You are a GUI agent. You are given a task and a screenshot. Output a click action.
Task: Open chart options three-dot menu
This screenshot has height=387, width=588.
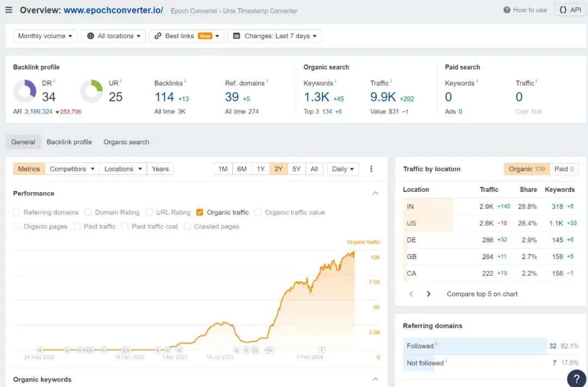pos(371,169)
